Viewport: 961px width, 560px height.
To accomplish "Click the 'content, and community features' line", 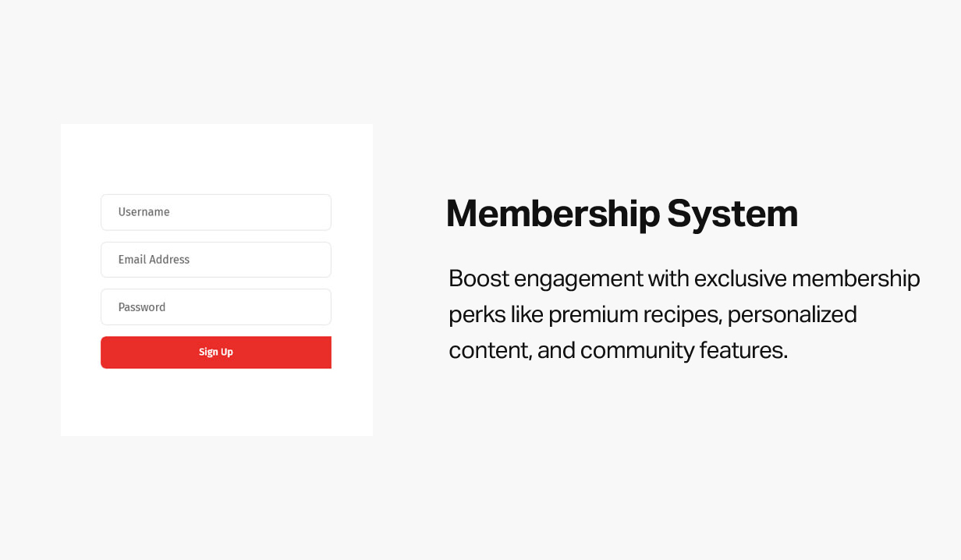I will 618,350.
